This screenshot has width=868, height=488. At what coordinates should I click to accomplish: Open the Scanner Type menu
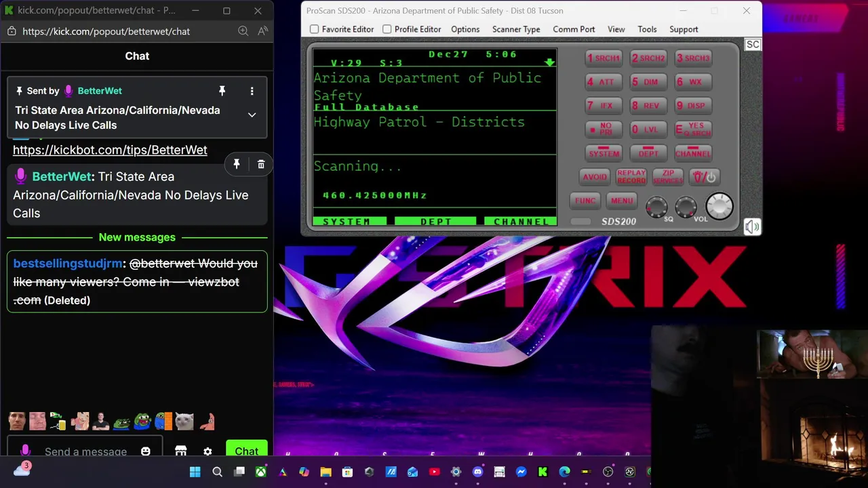point(516,29)
